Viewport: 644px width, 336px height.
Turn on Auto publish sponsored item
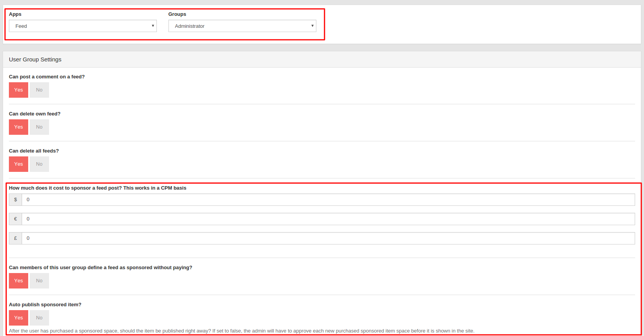pos(19,318)
